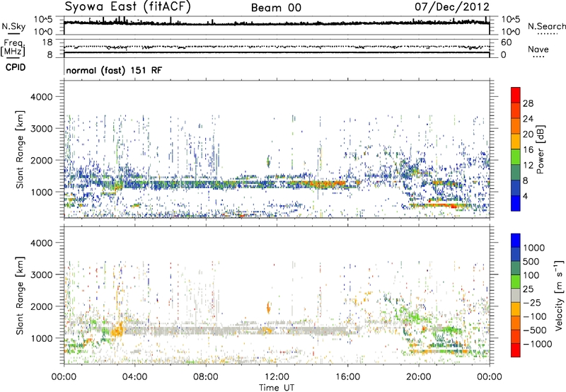Screen dimensions: 566x392
Task: Click the 'Freq. [MHz]' label
Action: click(x=13, y=48)
